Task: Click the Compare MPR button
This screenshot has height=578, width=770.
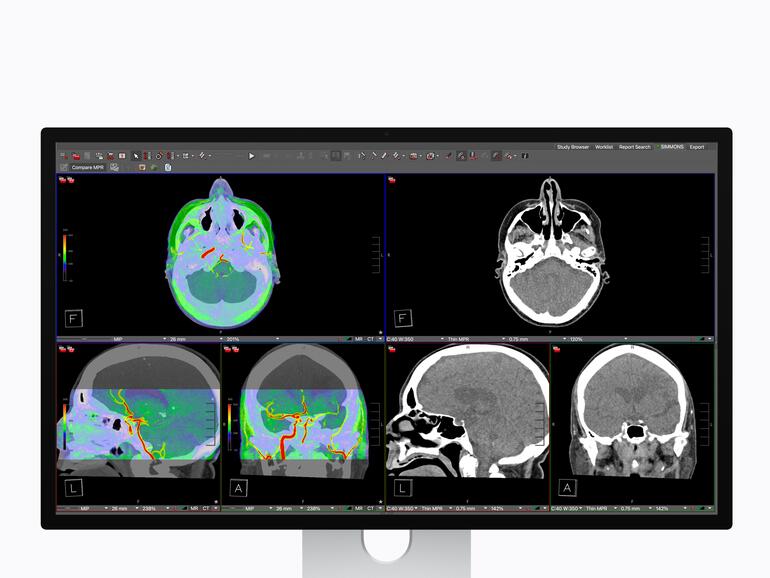Action: 88,167
